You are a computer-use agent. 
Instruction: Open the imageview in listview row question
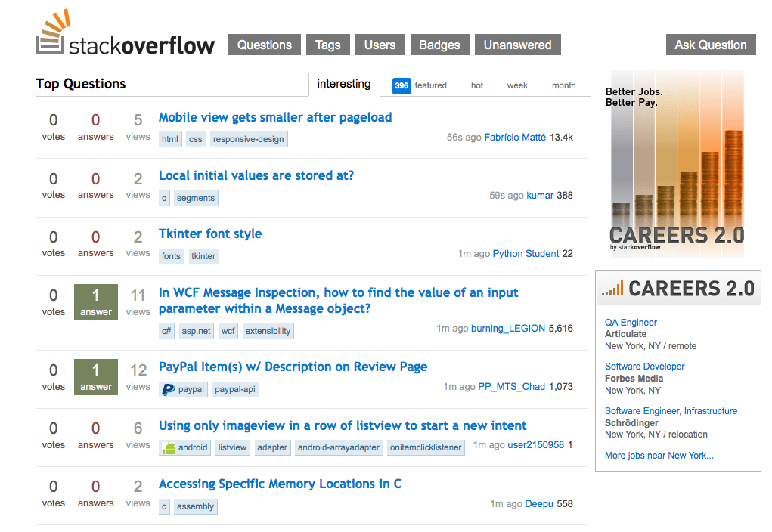coord(343,425)
